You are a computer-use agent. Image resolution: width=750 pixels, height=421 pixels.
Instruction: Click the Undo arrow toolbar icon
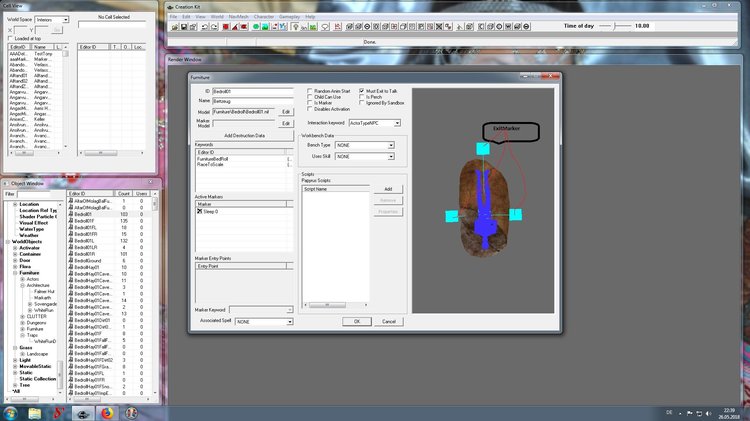[205, 27]
